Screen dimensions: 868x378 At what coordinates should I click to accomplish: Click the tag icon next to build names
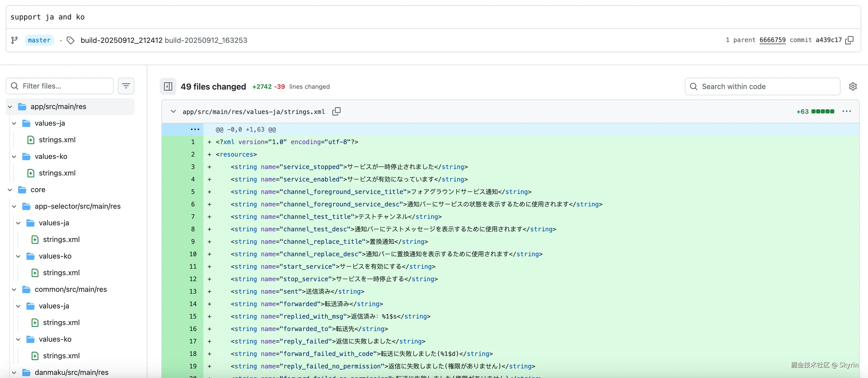(70, 40)
